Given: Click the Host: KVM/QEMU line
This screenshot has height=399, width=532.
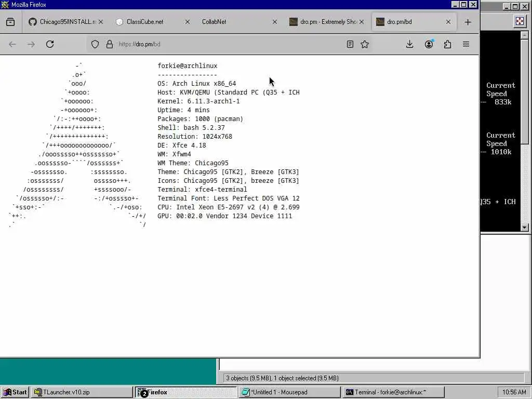Looking at the screenshot, I should [x=229, y=92].
